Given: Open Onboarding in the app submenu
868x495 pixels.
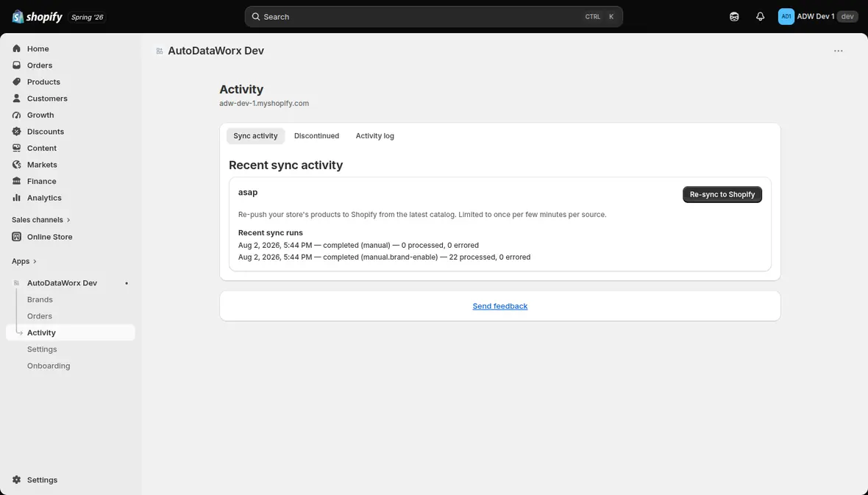Looking at the screenshot, I should coord(49,366).
